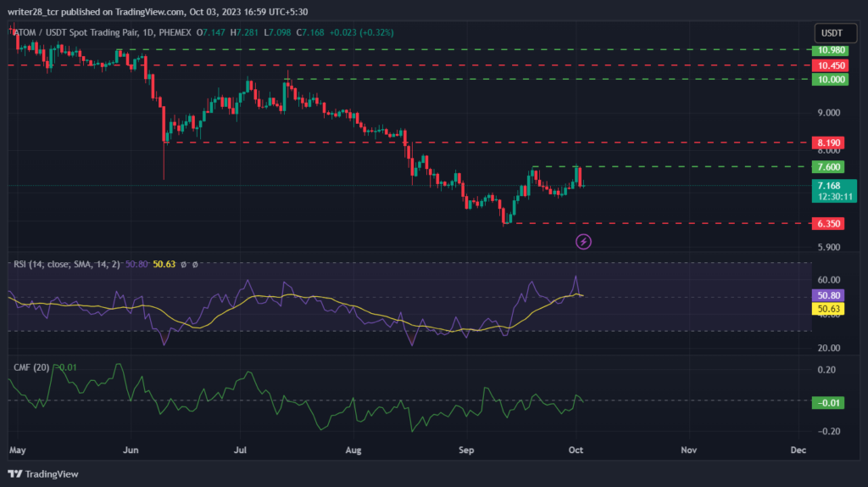The height and width of the screenshot is (487, 868).
Task: Click the RSI value 50.80 label
Action: [828, 295]
